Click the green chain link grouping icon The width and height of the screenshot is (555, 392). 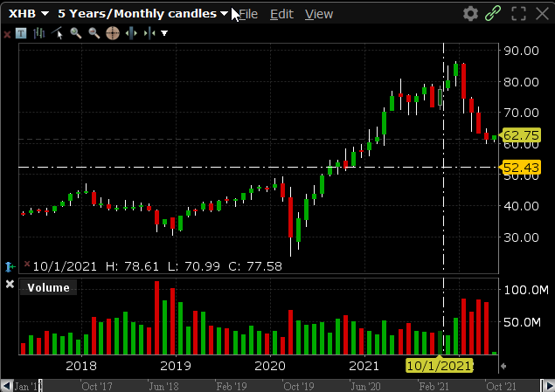click(493, 13)
